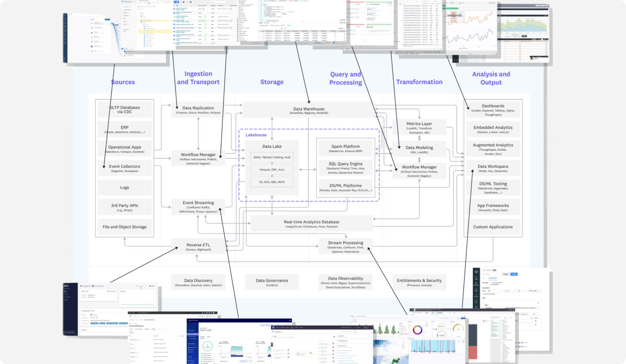Image resolution: width=626 pixels, height=364 pixels.
Task: Click the Data Discovery box
Action: tap(198, 282)
